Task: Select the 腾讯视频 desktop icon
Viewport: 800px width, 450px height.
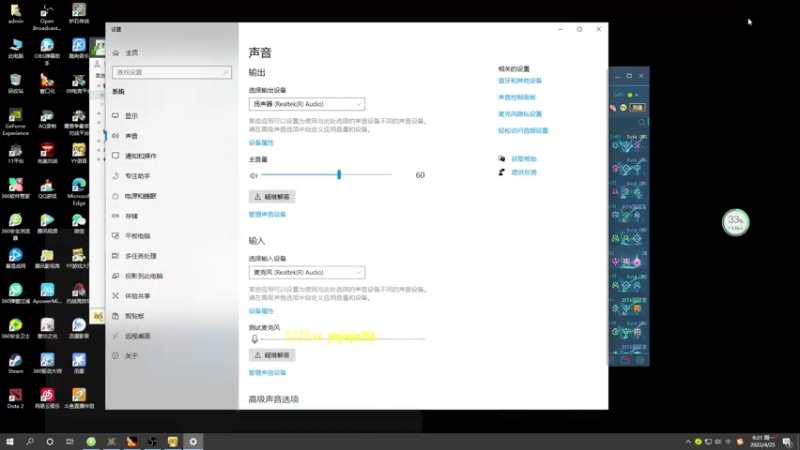Action: [47, 223]
